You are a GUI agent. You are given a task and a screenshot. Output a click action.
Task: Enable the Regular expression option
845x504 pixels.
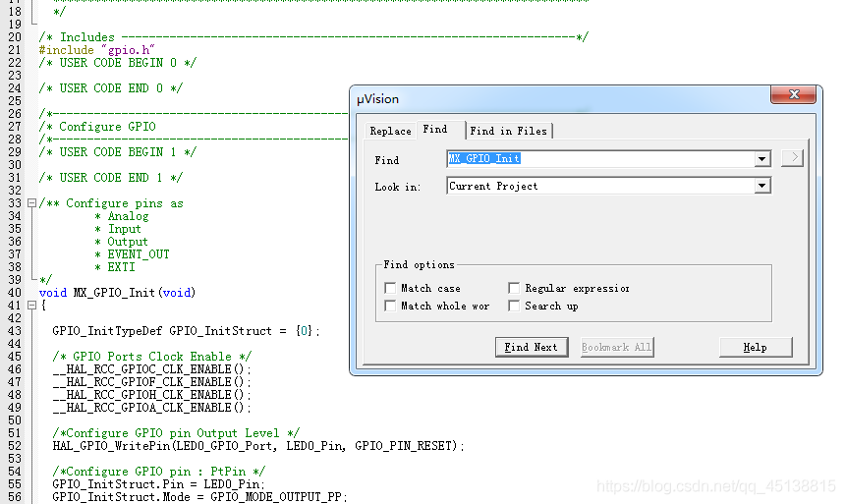tap(514, 289)
